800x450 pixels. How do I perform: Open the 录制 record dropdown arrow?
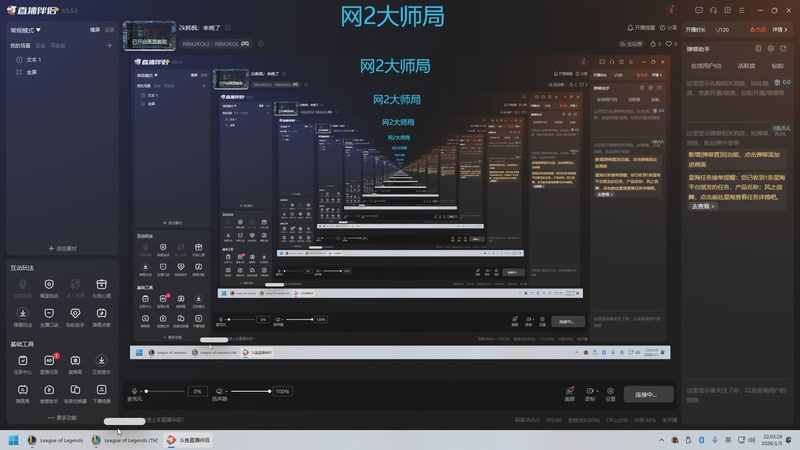597,391
